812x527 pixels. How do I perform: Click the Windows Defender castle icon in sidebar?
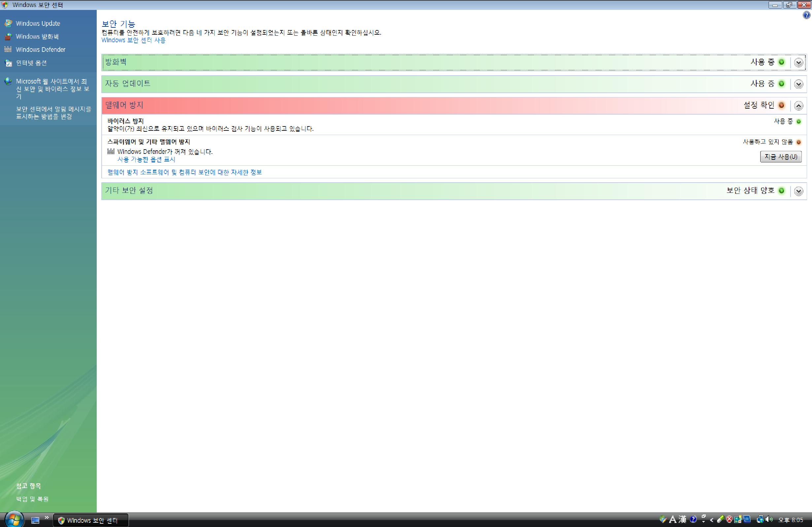8,49
